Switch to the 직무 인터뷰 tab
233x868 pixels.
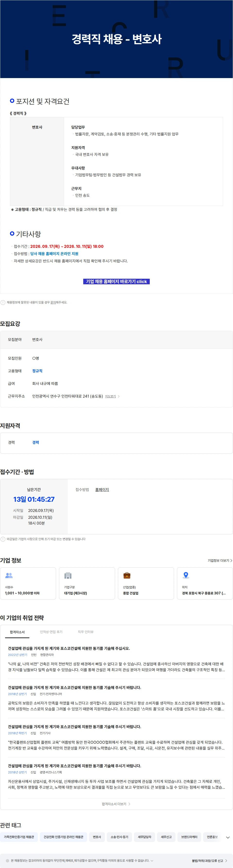[86, 632]
